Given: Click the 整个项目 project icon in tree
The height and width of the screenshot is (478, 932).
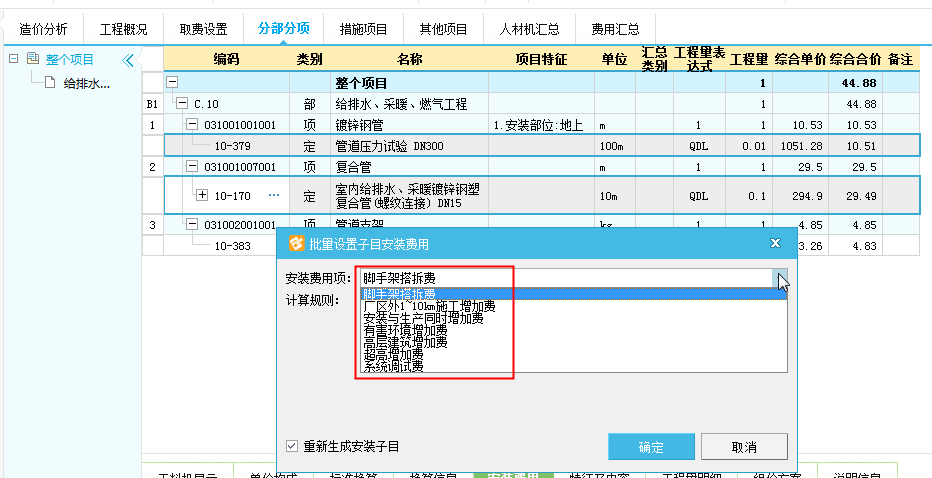Looking at the screenshot, I should click(33, 60).
